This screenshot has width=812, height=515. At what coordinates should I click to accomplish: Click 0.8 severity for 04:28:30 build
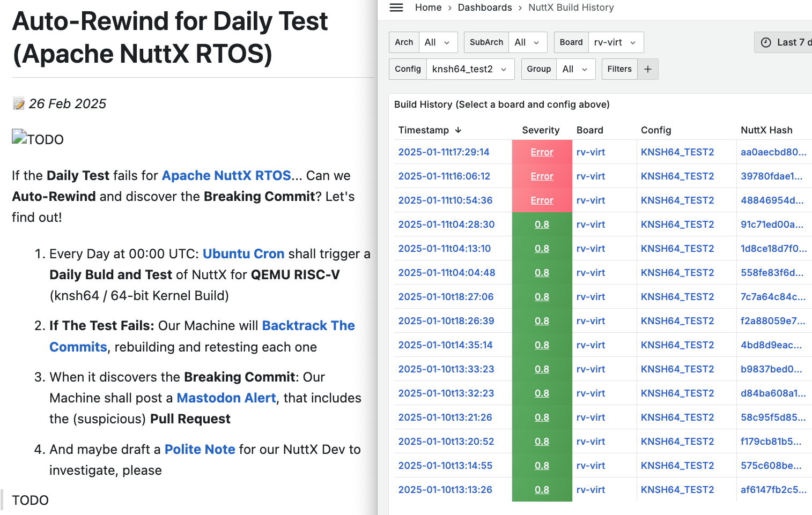click(542, 225)
